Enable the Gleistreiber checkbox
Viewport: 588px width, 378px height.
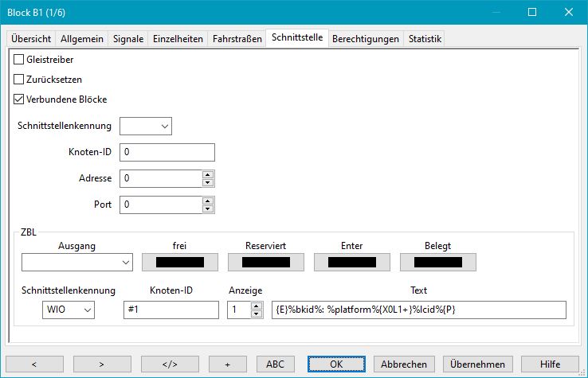pos(20,60)
